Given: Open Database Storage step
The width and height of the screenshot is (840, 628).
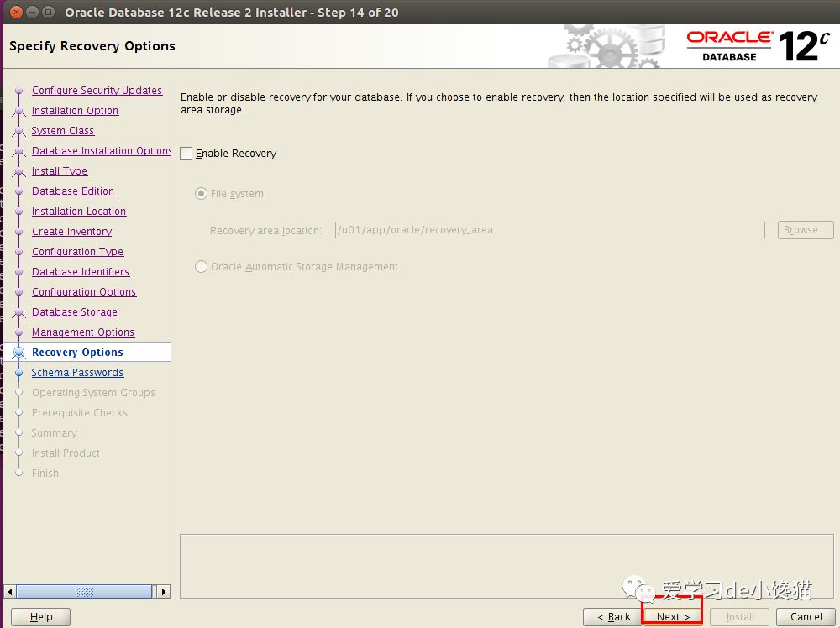Looking at the screenshot, I should pyautogui.click(x=75, y=312).
